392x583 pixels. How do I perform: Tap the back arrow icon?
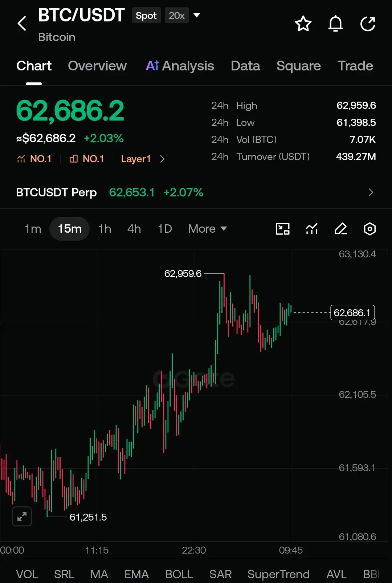[22, 24]
